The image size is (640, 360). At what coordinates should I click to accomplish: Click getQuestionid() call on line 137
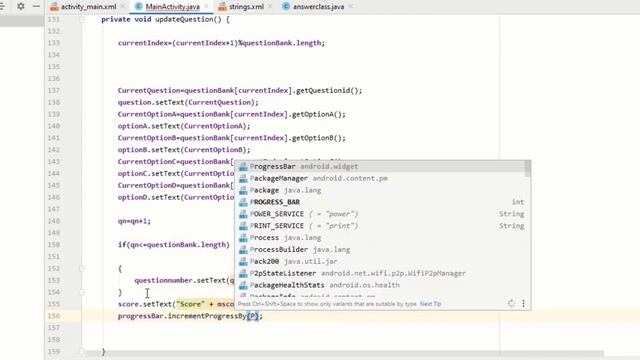pos(329,90)
